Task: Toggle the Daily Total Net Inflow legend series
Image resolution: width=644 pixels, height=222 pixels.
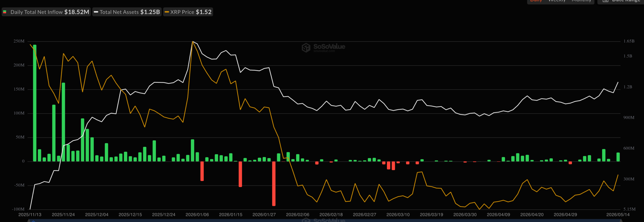Action: click(x=46, y=12)
